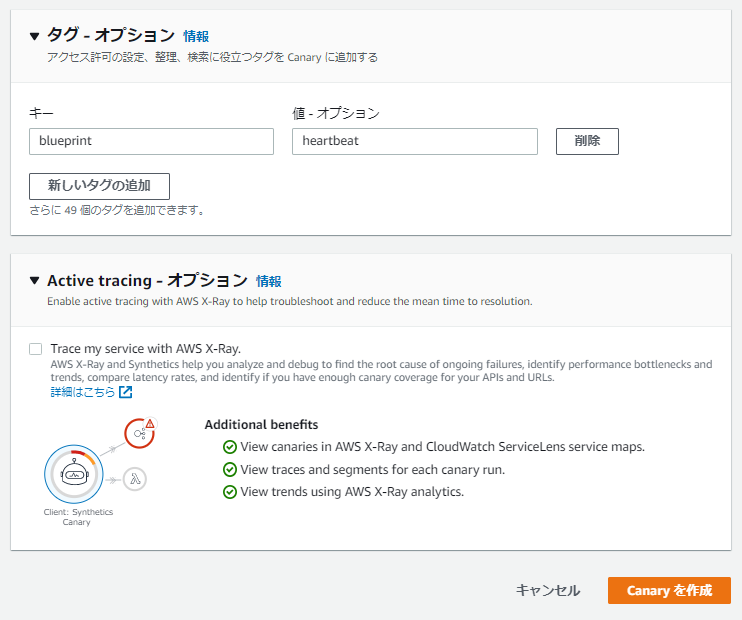
Task: Click the キー field containing blueprint
Action: 151,141
